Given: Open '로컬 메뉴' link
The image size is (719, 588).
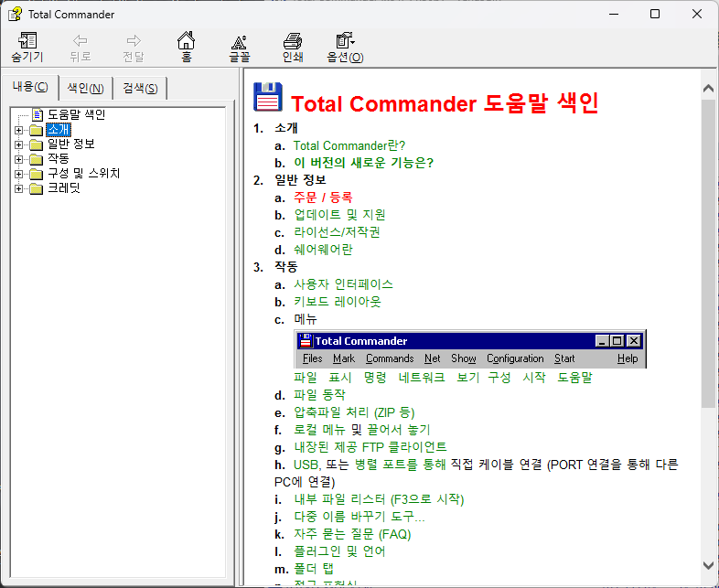Looking at the screenshot, I should pyautogui.click(x=319, y=430).
